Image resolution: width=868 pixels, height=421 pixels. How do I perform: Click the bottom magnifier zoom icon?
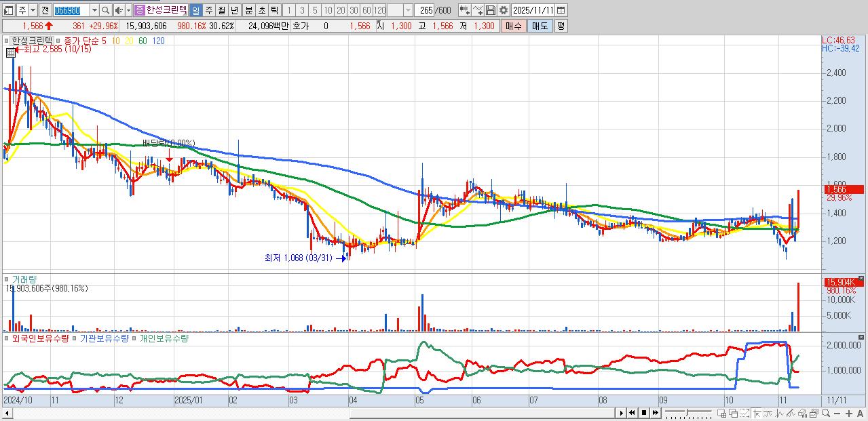(x=825, y=413)
